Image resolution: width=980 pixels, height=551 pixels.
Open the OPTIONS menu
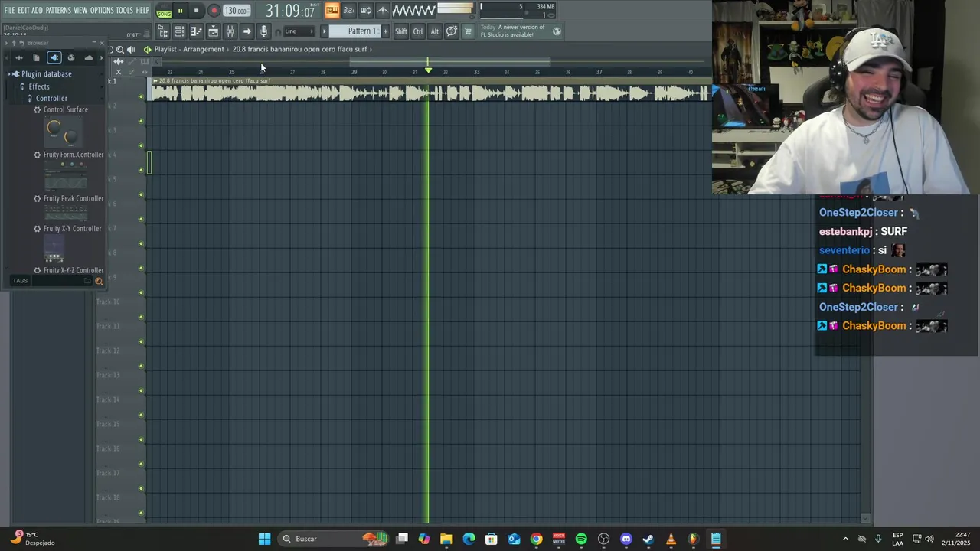pyautogui.click(x=102, y=11)
